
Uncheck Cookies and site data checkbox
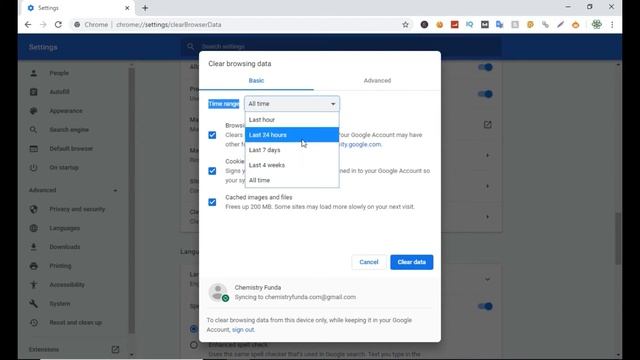(x=212, y=171)
